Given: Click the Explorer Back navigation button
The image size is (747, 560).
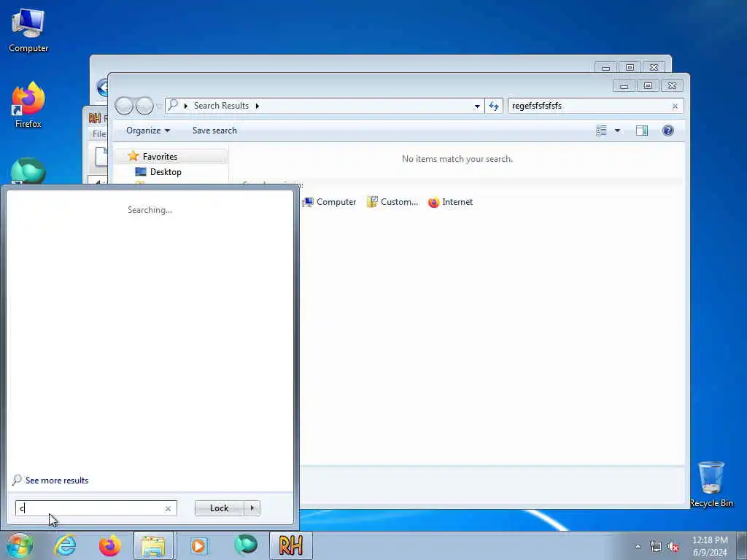Looking at the screenshot, I should (124, 106).
